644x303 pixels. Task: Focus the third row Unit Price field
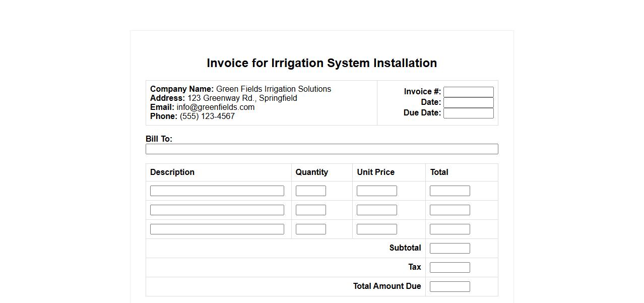(376, 229)
